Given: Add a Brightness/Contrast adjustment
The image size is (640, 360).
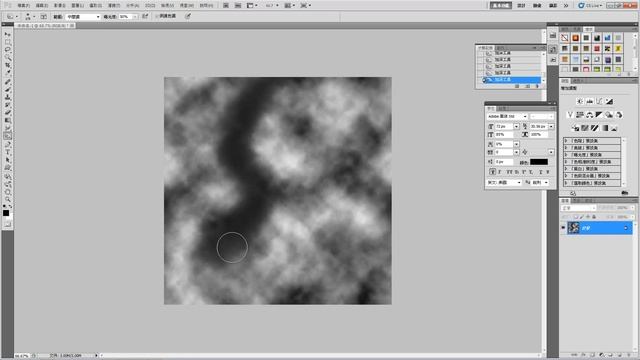Looking at the screenshot, I should pyautogui.click(x=580, y=101).
